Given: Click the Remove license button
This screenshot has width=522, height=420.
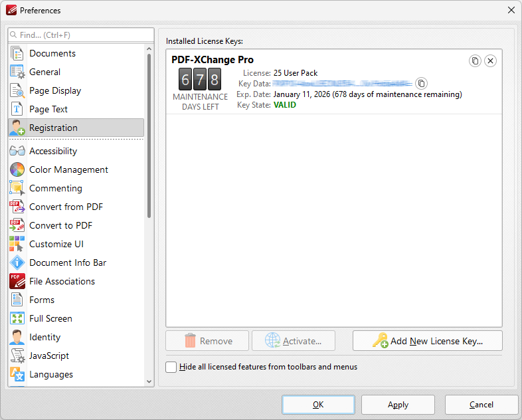Looking at the screenshot, I should click(207, 341).
